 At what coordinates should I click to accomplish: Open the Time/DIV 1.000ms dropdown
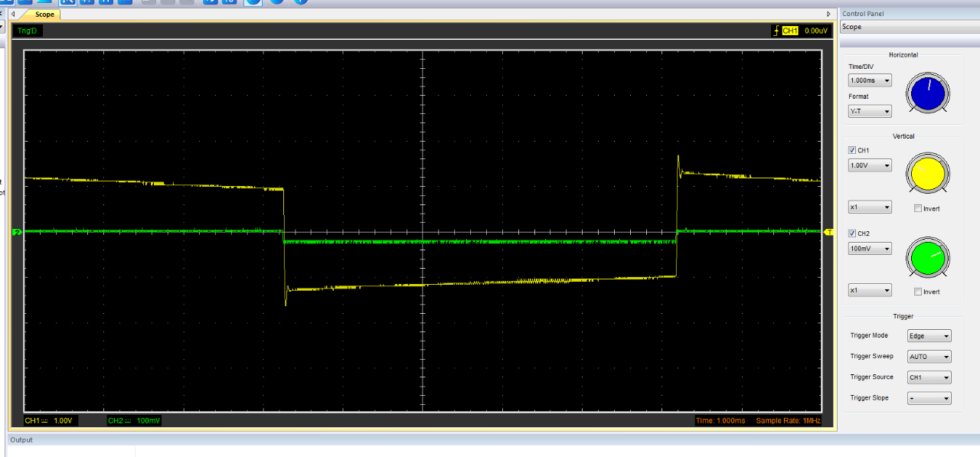click(870, 80)
